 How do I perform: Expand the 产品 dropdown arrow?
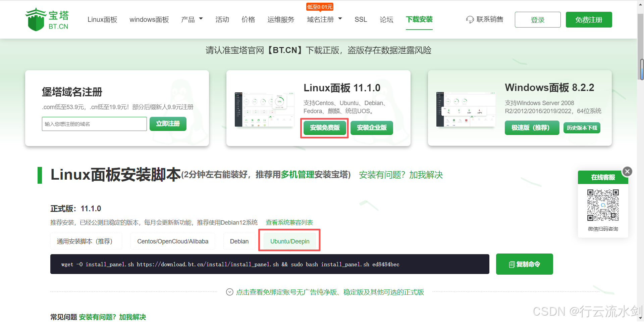pyautogui.click(x=201, y=19)
